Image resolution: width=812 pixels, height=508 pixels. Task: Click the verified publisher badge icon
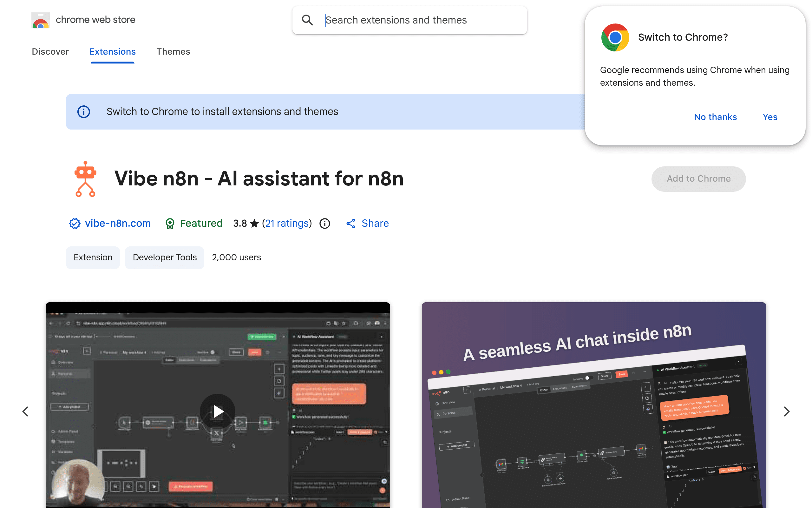tap(75, 224)
